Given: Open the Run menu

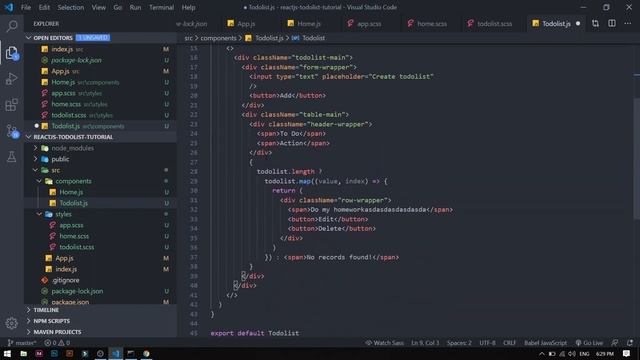Looking at the screenshot, I should pyautogui.click(x=135, y=7).
